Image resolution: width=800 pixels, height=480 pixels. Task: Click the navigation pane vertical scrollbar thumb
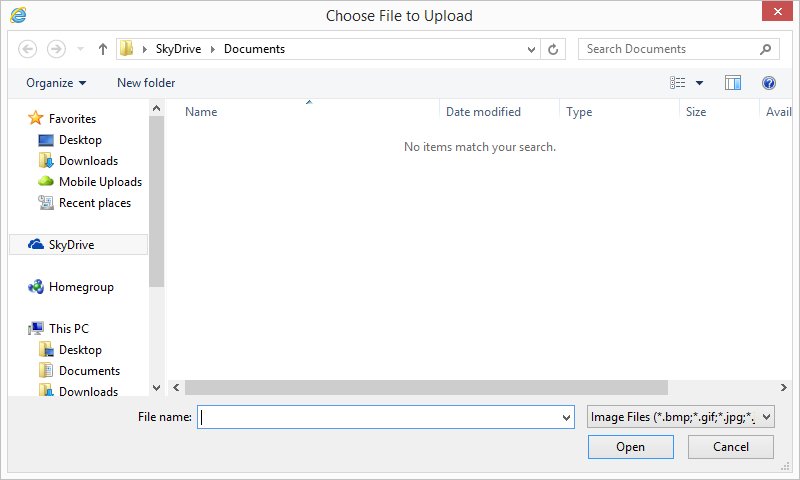[x=157, y=201]
